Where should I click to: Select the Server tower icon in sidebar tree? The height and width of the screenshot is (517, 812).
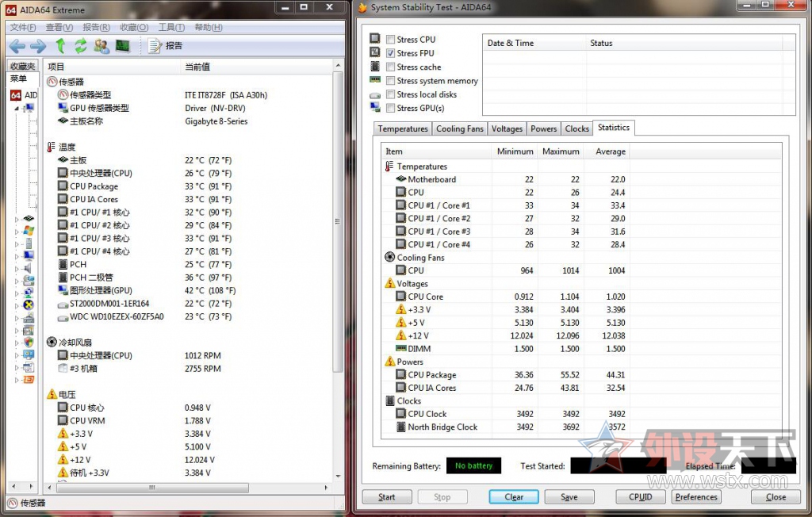click(x=29, y=243)
